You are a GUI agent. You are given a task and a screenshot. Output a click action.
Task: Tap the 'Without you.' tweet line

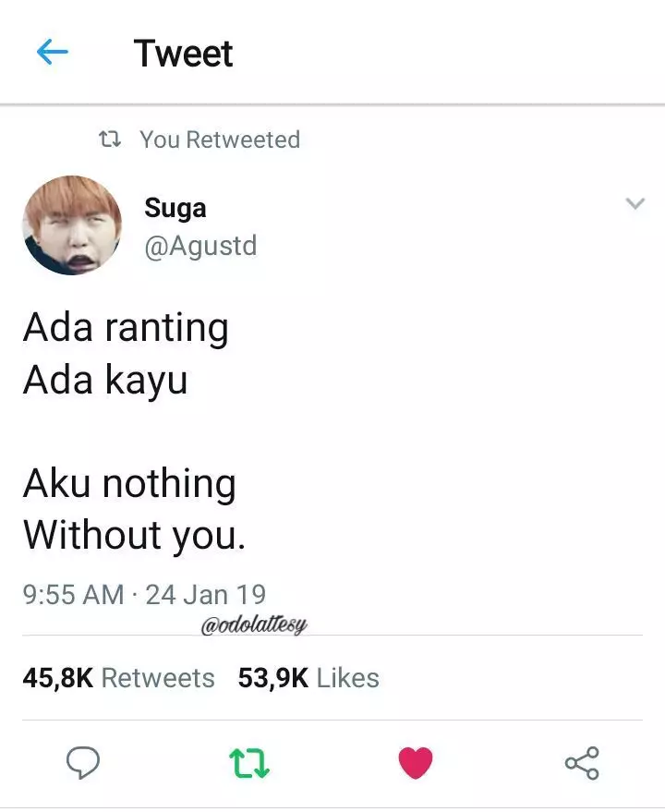click(134, 536)
